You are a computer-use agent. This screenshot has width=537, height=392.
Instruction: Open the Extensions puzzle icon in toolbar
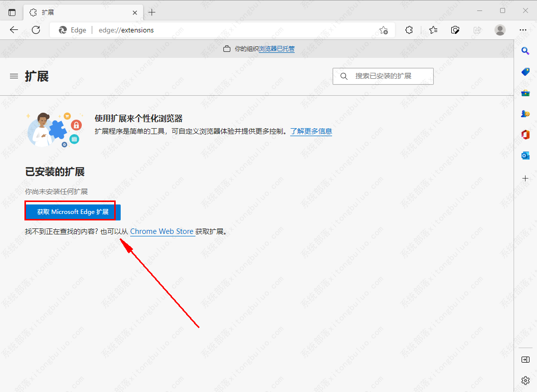click(409, 30)
